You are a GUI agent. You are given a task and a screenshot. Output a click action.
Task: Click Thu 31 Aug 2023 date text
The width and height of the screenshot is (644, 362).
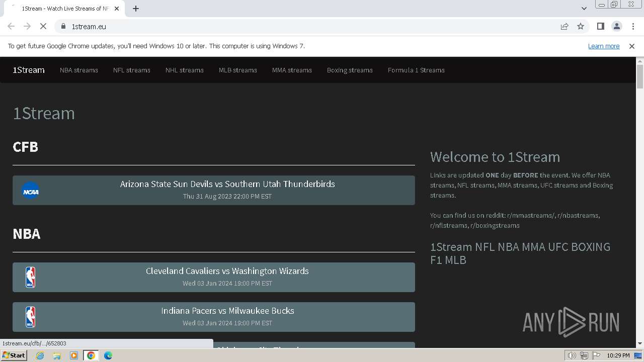pos(227,196)
